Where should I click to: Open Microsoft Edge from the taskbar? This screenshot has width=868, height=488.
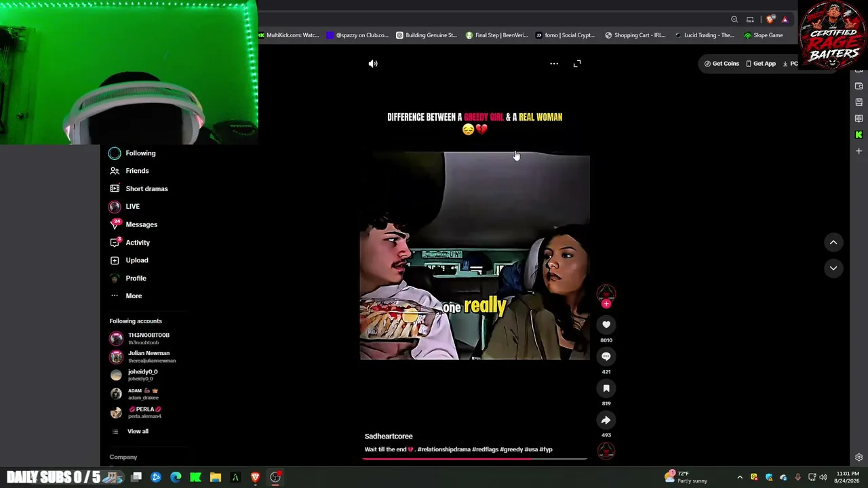pyautogui.click(x=176, y=477)
